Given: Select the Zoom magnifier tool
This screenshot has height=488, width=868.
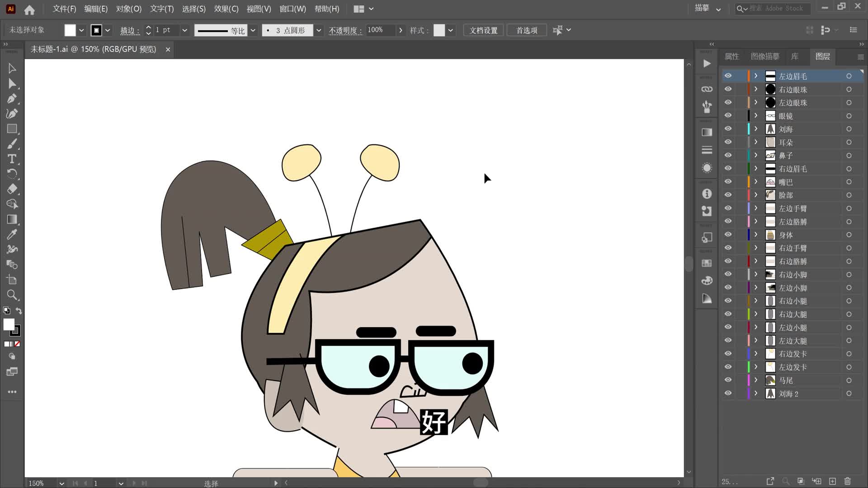Looking at the screenshot, I should coord(12,295).
